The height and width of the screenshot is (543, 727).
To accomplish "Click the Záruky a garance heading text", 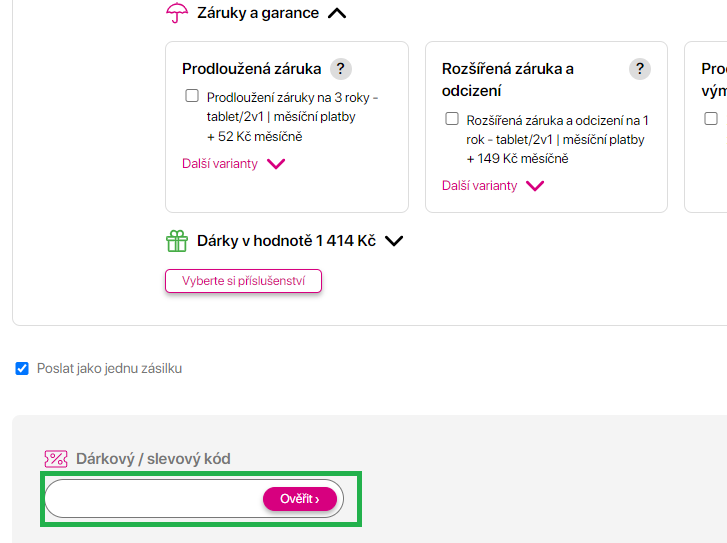I will coord(258,14).
